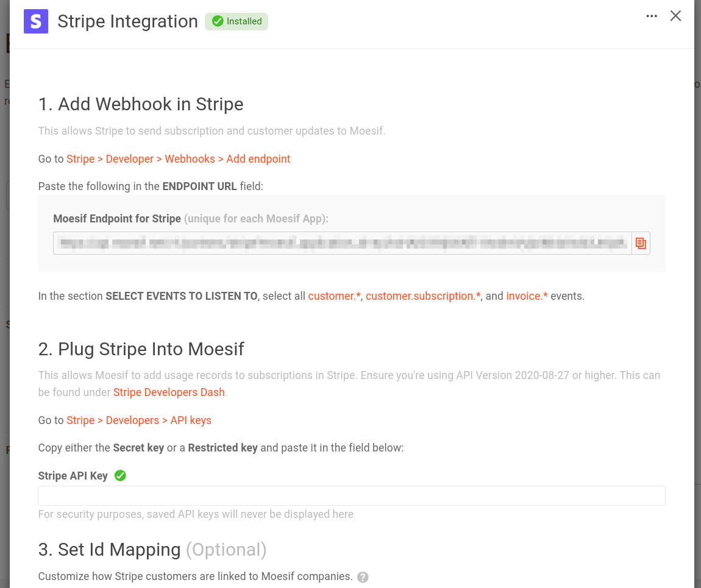Click inside the Stripe API Key input field
This screenshot has width=701, height=588.
(x=352, y=495)
